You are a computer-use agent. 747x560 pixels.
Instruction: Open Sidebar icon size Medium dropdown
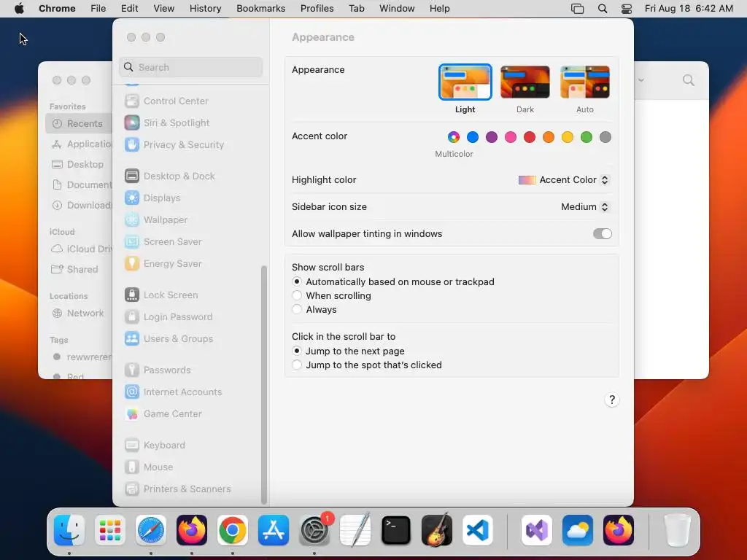point(585,206)
